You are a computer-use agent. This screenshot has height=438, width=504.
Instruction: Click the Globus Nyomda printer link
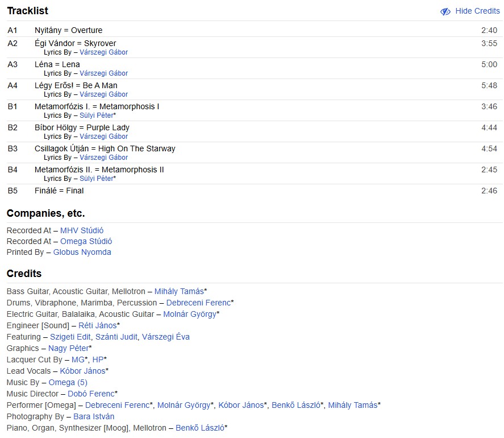click(82, 252)
